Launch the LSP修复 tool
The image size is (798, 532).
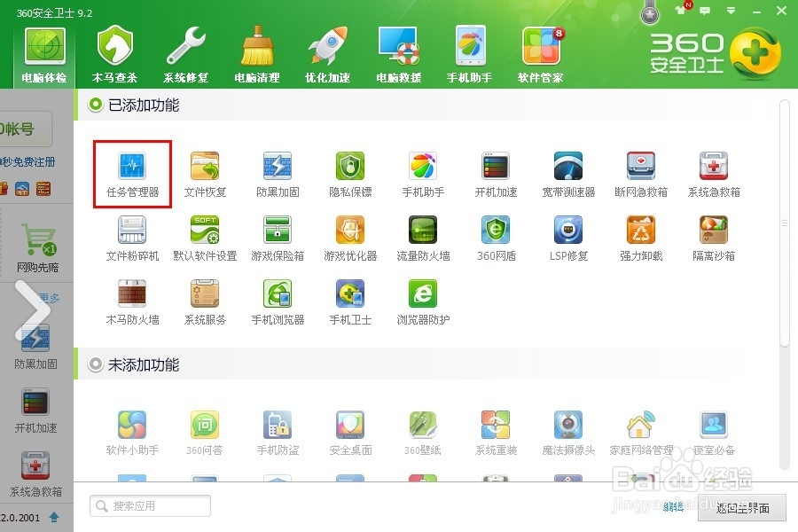[568, 239]
